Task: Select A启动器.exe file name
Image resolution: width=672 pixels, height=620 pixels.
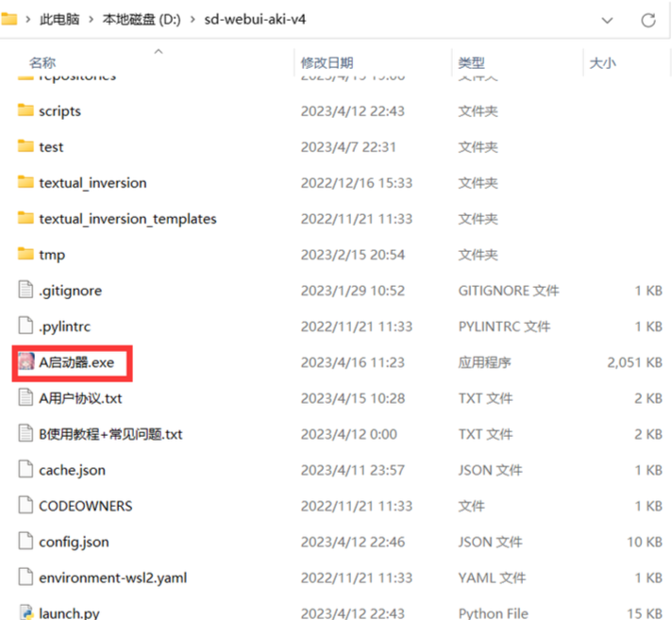Action: [76, 362]
